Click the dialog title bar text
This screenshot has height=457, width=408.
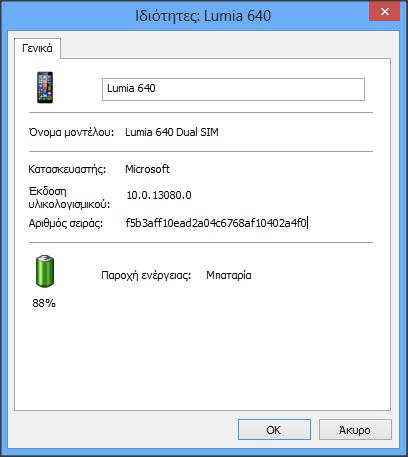click(x=203, y=16)
